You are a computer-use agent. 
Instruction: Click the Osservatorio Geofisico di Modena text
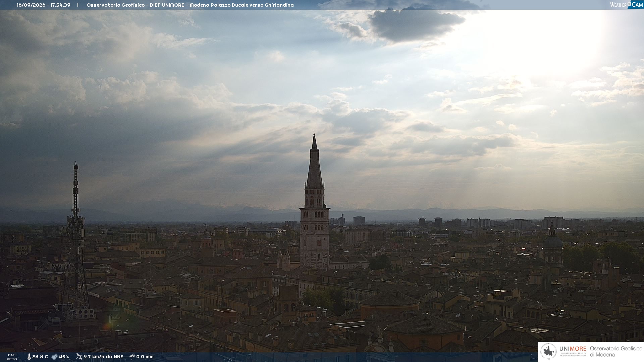[x=616, y=352]
